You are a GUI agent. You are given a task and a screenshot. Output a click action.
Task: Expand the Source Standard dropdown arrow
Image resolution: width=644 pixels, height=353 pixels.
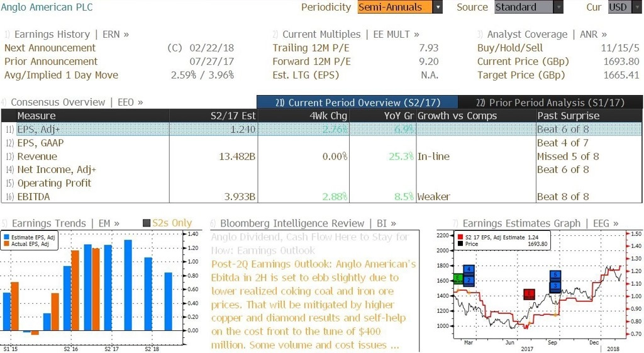pos(558,7)
